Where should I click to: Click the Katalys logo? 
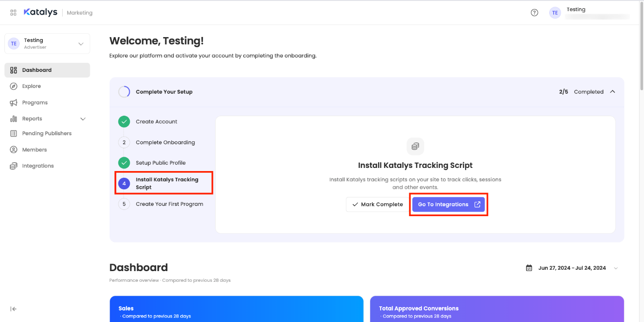40,13
